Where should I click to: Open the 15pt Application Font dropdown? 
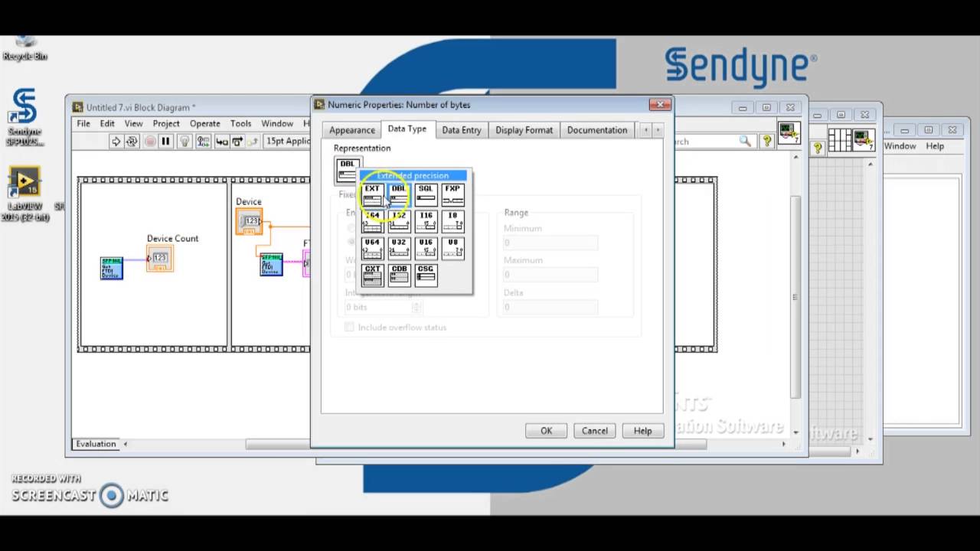coord(287,141)
